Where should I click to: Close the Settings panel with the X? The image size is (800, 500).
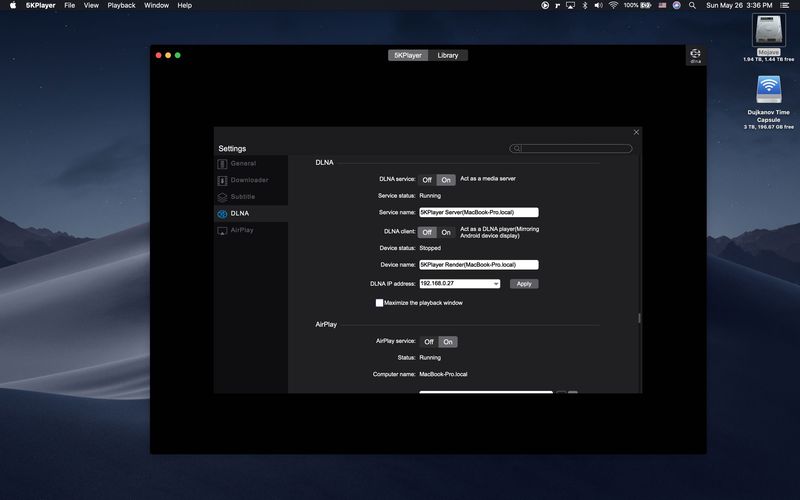[636, 132]
